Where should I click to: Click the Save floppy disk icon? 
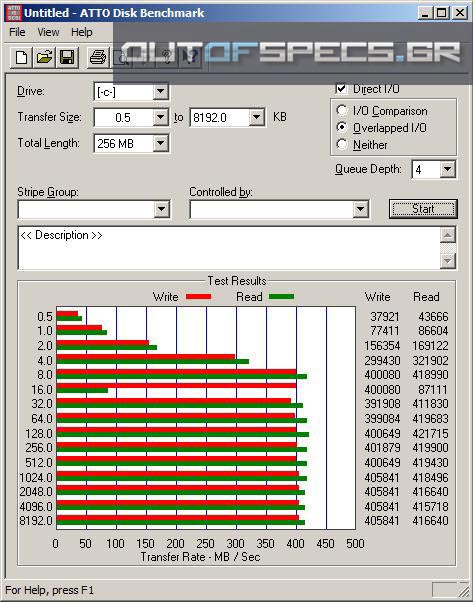tap(67, 58)
